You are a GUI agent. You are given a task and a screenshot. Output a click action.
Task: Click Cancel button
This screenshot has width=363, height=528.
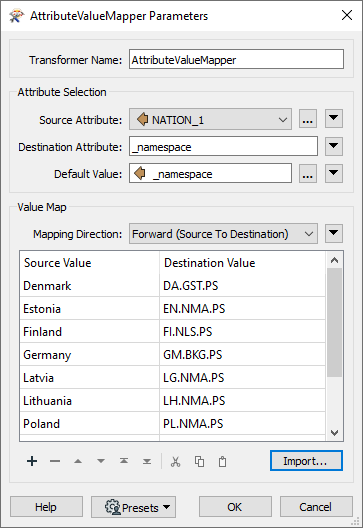pyautogui.click(x=316, y=507)
